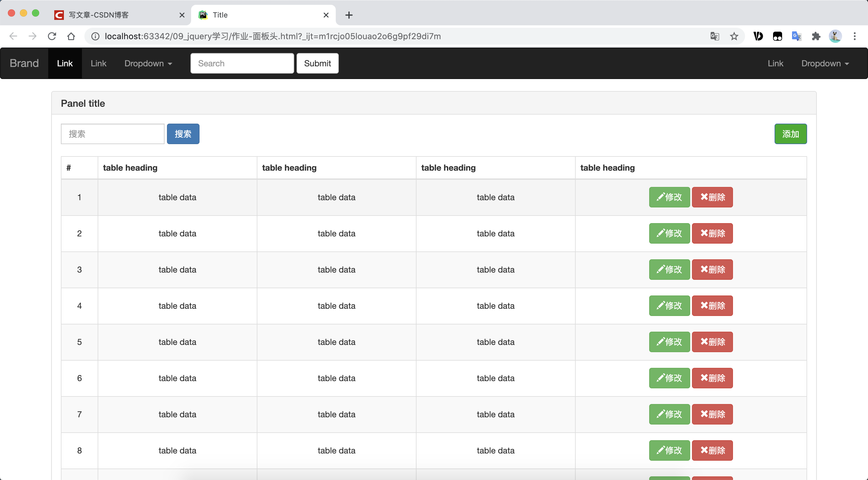Expand the right-side navbar Dropdown
Image resolution: width=868 pixels, height=480 pixels.
point(825,63)
